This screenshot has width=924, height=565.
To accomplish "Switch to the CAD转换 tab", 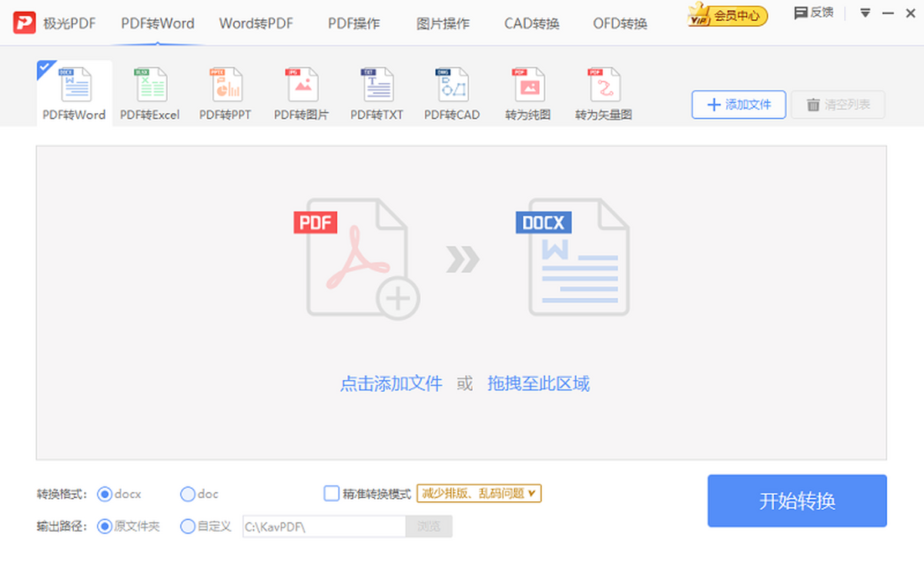I will coord(531,23).
